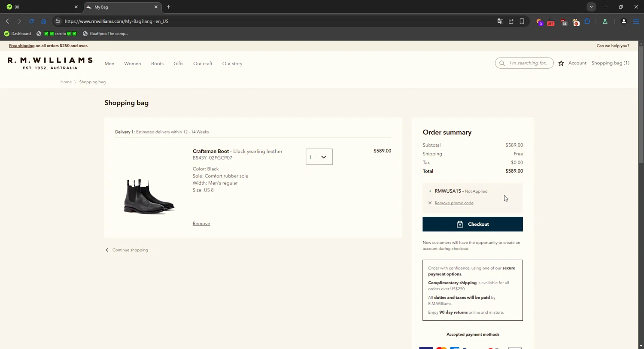Click the Craftsman Boot product image
Image resolution: width=644 pixels, height=349 pixels.
[149, 197]
